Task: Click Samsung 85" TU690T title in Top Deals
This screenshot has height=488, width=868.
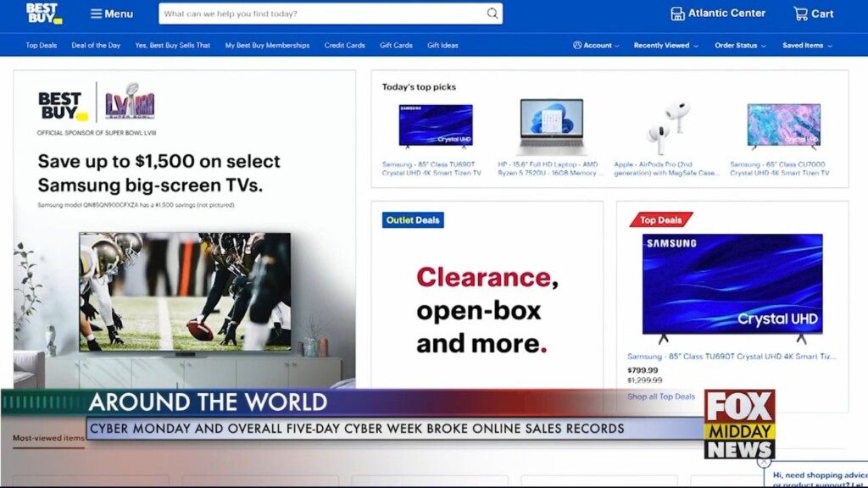Action: 732,357
